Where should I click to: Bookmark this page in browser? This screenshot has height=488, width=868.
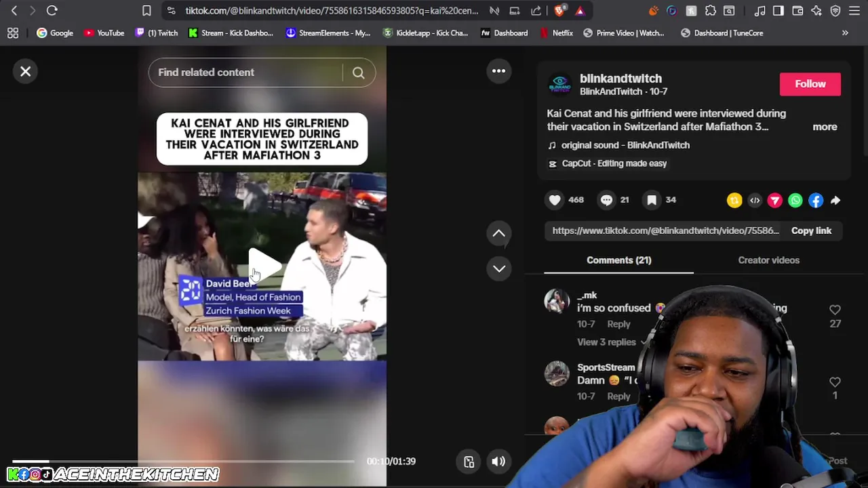point(146,10)
